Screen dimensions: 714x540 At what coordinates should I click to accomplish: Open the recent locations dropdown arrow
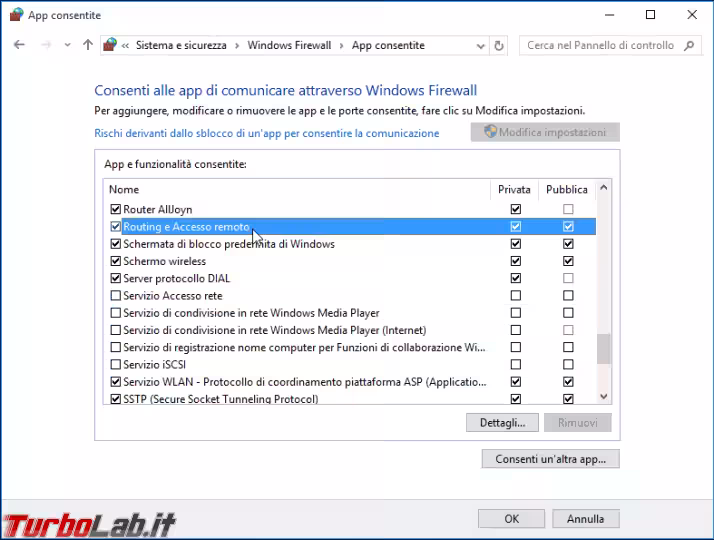pyautogui.click(x=67, y=45)
